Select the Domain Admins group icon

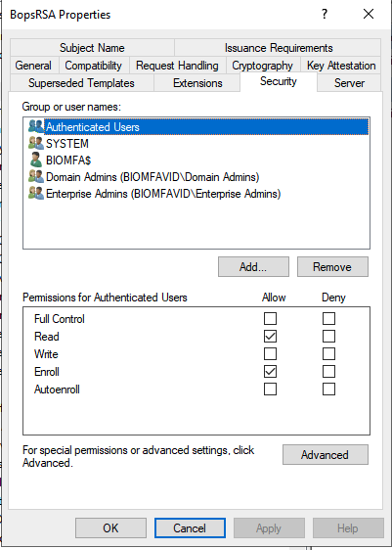(x=36, y=176)
